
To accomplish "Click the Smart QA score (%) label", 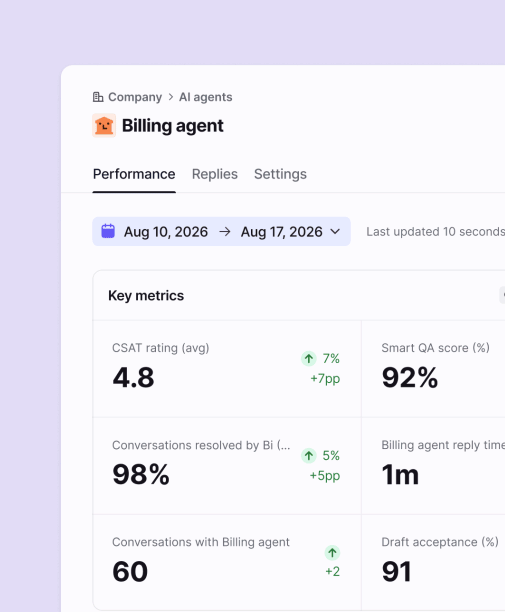I will [x=436, y=348].
